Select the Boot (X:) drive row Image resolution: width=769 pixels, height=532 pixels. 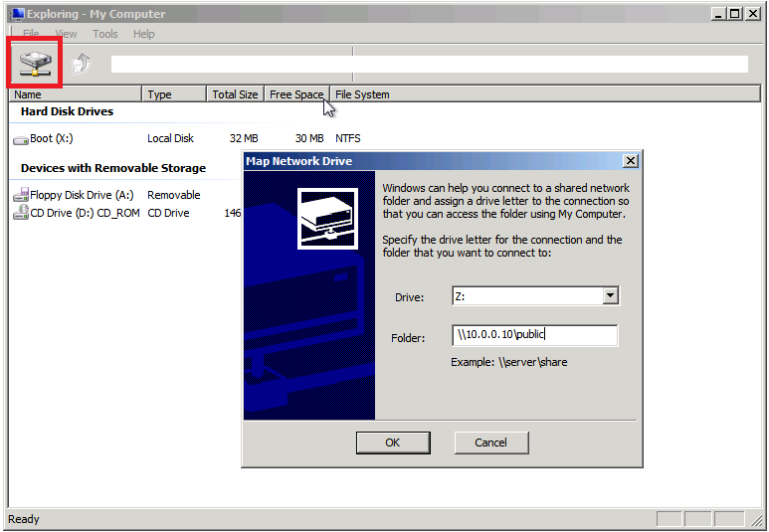click(x=187, y=139)
